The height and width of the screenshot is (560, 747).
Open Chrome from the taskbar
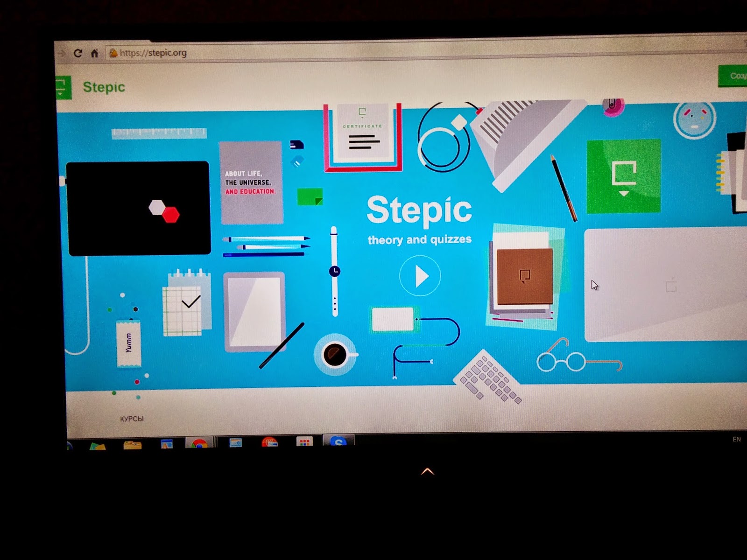click(x=199, y=442)
